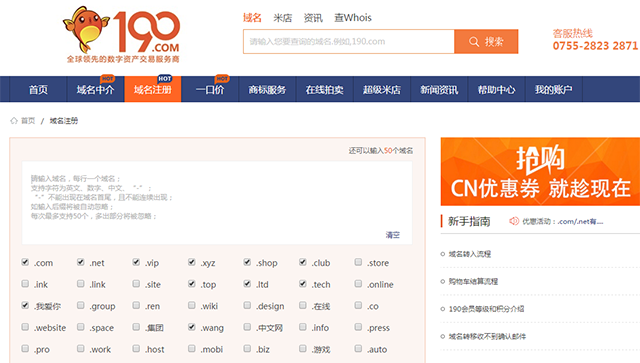Uncheck the .xyz checkbox
640x363 pixels.
pyautogui.click(x=191, y=262)
